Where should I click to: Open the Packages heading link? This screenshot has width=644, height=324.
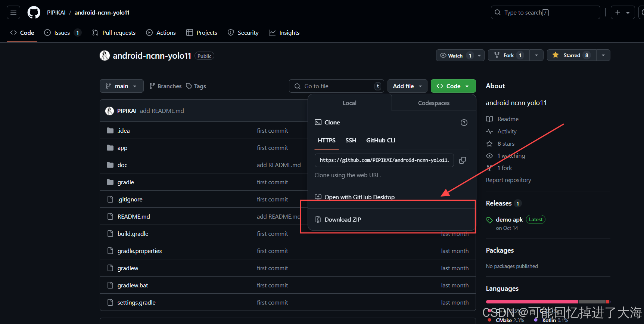[500, 250]
